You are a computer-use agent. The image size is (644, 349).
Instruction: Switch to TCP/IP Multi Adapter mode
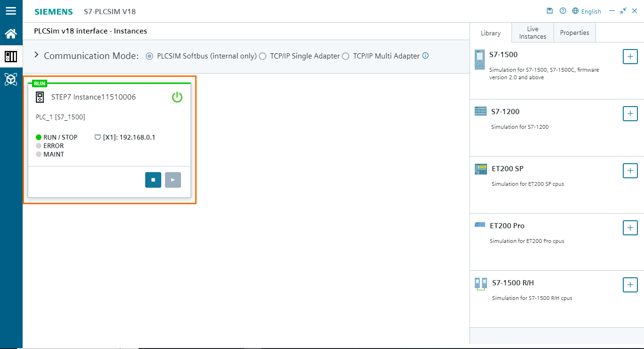point(346,56)
